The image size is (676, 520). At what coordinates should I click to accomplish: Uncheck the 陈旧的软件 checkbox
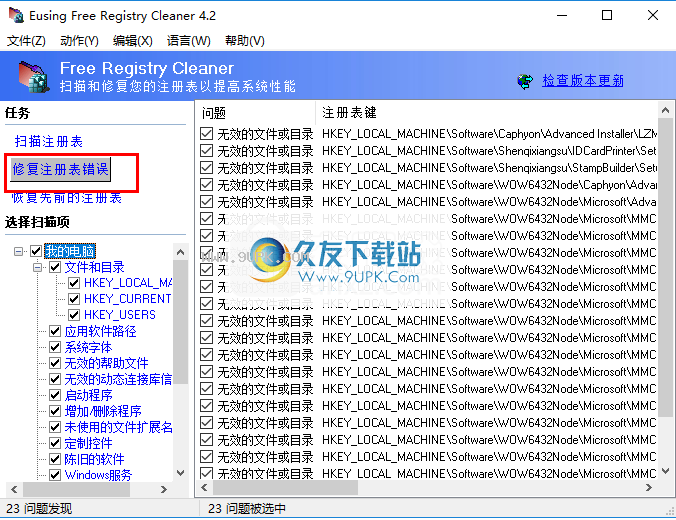coord(55,459)
